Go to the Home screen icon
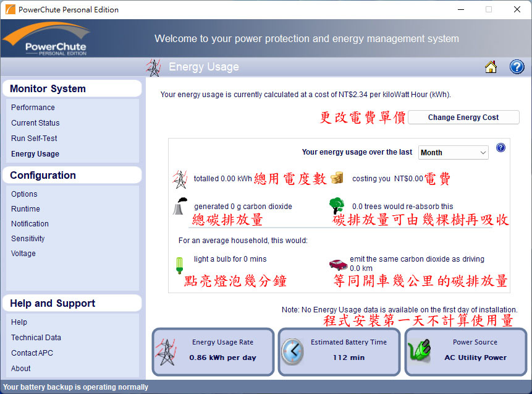 click(491, 67)
